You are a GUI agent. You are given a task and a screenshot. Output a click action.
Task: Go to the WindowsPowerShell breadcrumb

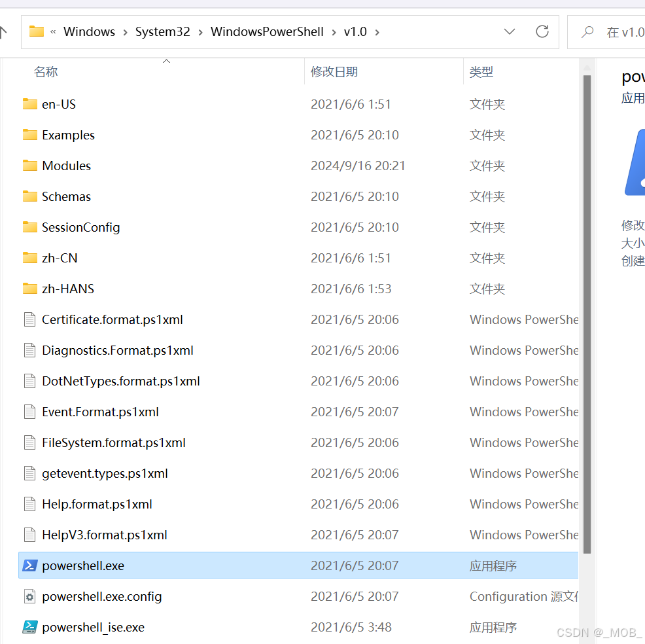pos(267,31)
